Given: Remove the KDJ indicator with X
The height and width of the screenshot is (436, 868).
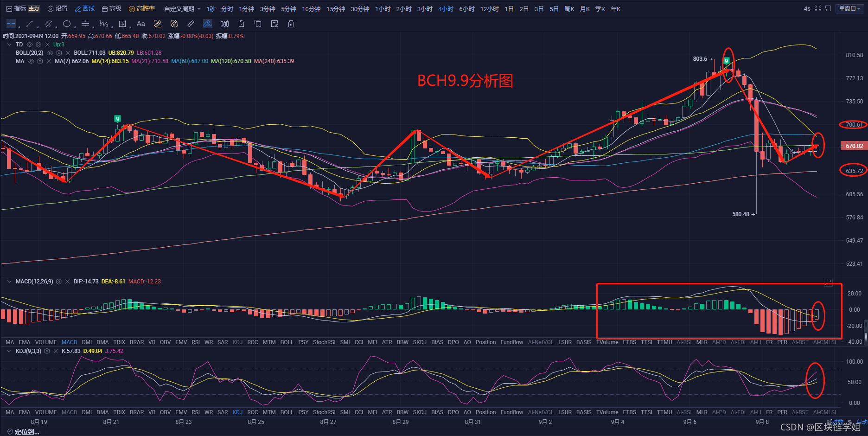Looking at the screenshot, I should [x=56, y=351].
